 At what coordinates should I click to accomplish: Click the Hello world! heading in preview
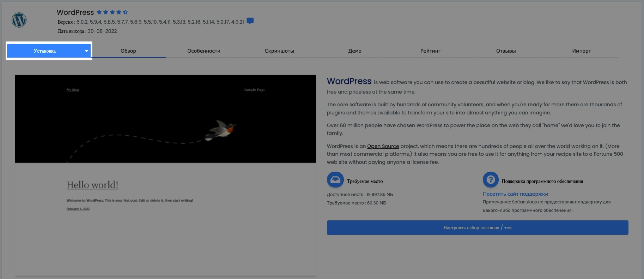(92, 185)
